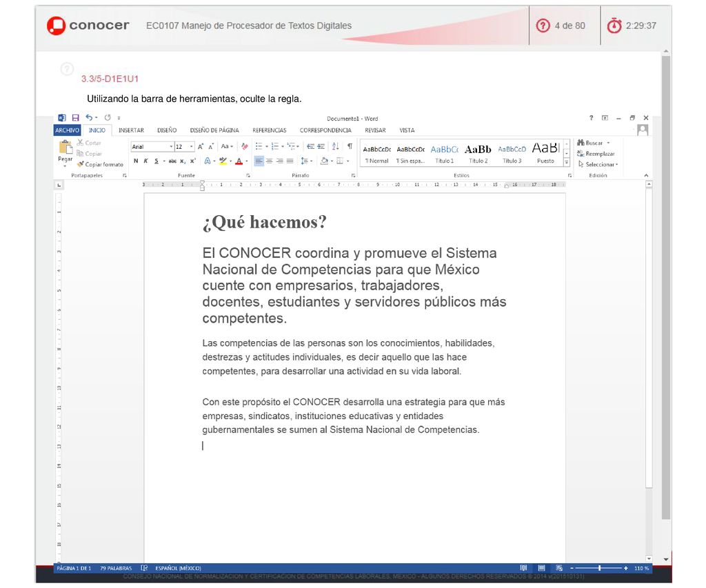Click the Seleccionar button

point(598,164)
